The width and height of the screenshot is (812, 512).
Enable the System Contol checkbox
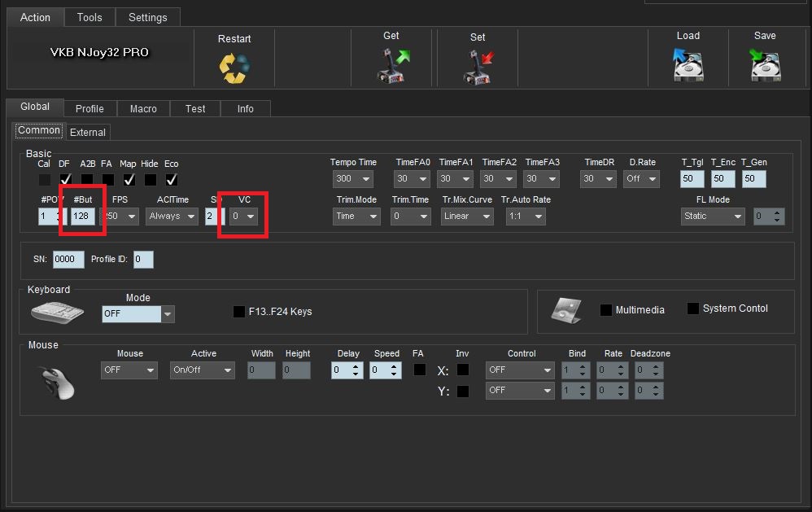pos(693,309)
